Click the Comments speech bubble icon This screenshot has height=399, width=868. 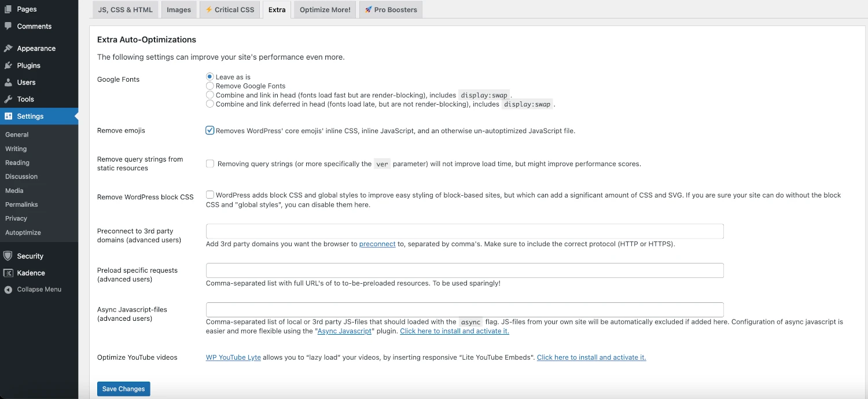click(x=8, y=26)
